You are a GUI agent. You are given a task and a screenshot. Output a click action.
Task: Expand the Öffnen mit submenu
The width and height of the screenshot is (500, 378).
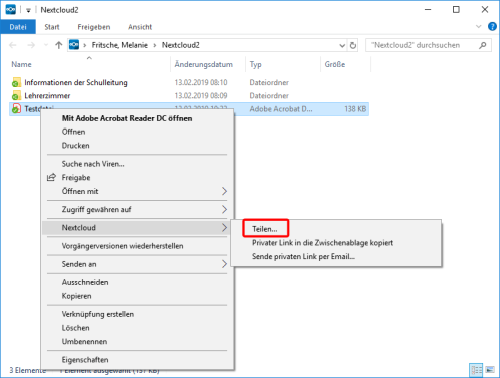pyautogui.click(x=137, y=191)
